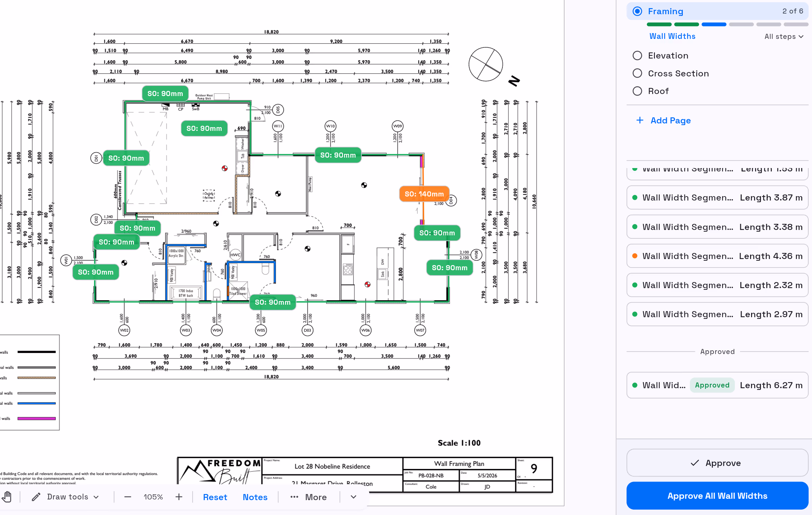812x515 pixels.
Task: Expand the toolbar collapse chevron
Action: click(x=354, y=497)
